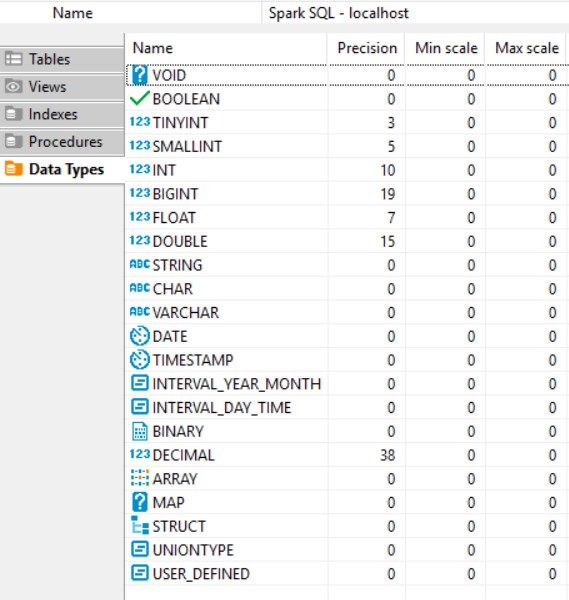Sort by the Name column header
This screenshot has width=569, height=600.
[226, 48]
